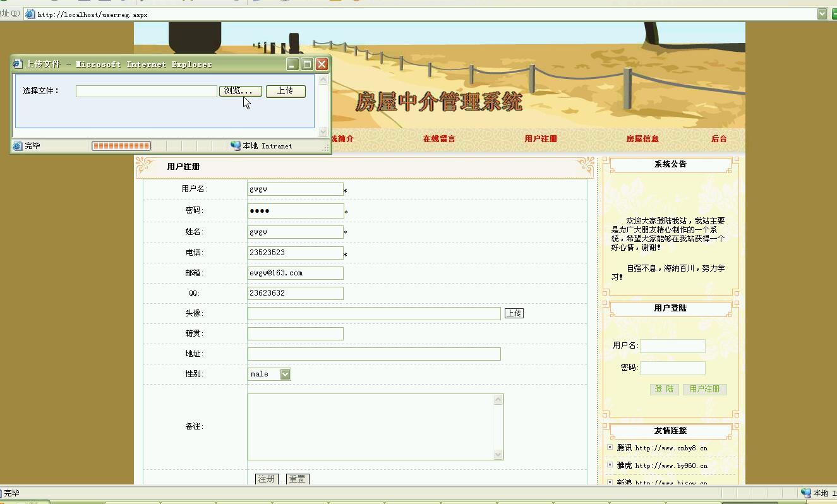Click the 邮箱 email field
This screenshot has height=504, width=837.
coord(295,273)
